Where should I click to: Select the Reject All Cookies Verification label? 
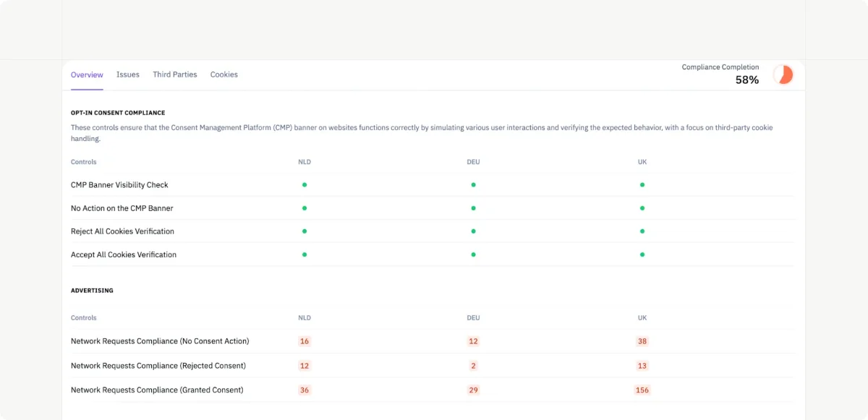122,231
